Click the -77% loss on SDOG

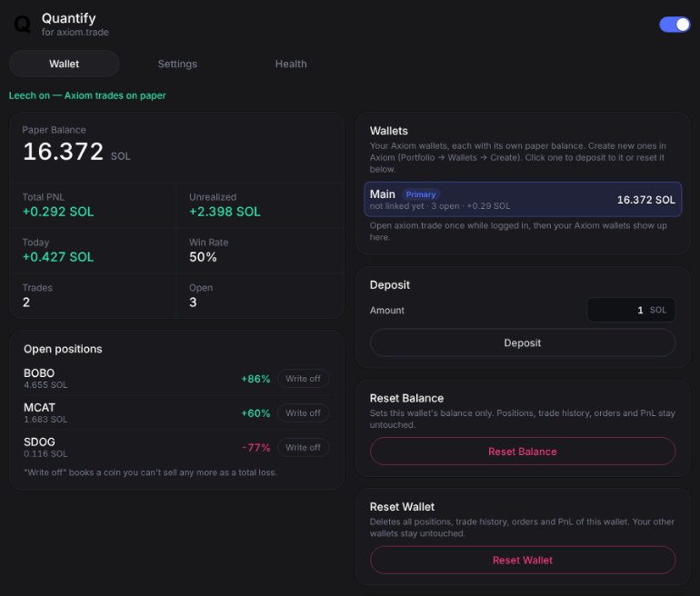256,447
